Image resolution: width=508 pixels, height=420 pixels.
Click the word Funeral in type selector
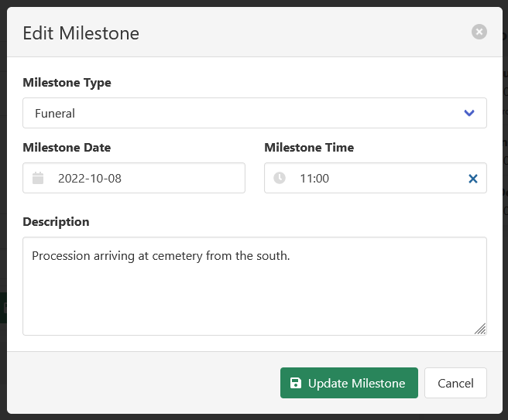click(55, 113)
